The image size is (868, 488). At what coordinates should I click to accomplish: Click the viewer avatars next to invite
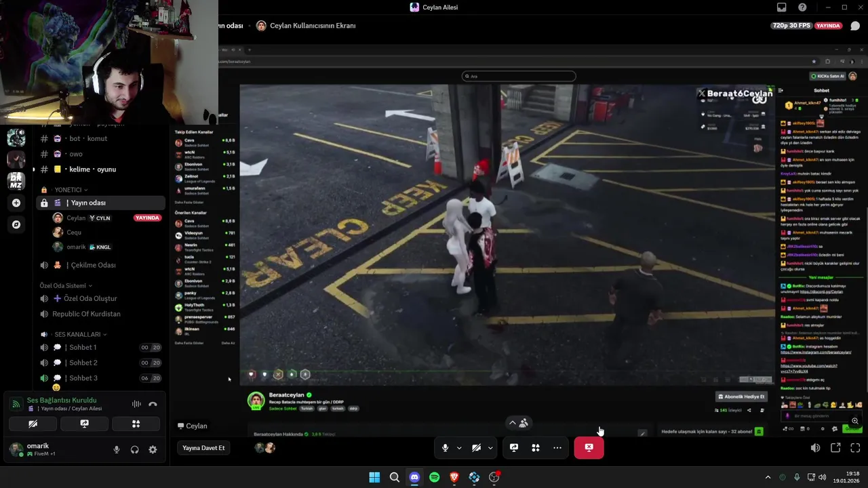coord(264,447)
